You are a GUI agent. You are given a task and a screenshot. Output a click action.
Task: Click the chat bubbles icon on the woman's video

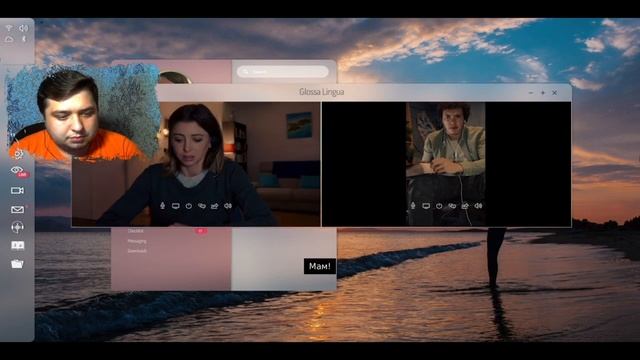click(202, 206)
